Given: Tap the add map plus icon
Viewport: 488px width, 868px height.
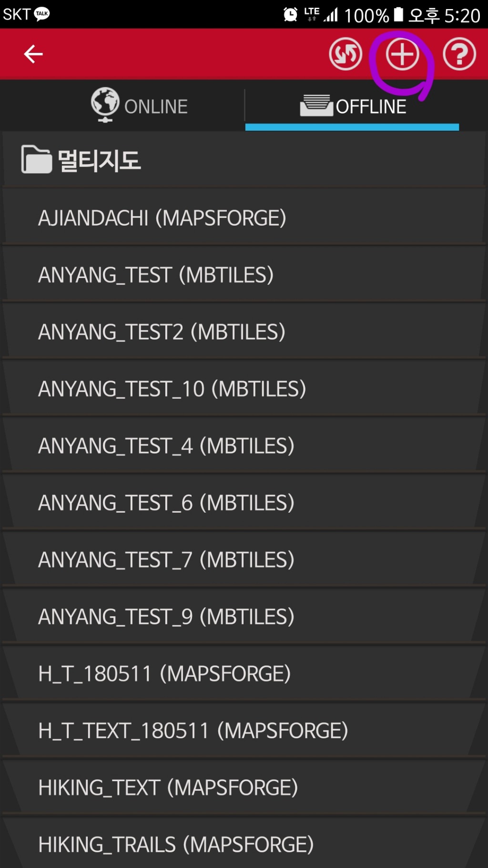Looking at the screenshot, I should point(402,54).
